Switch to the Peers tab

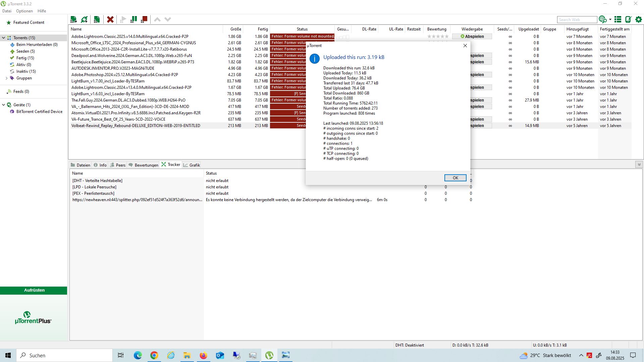pos(118,165)
